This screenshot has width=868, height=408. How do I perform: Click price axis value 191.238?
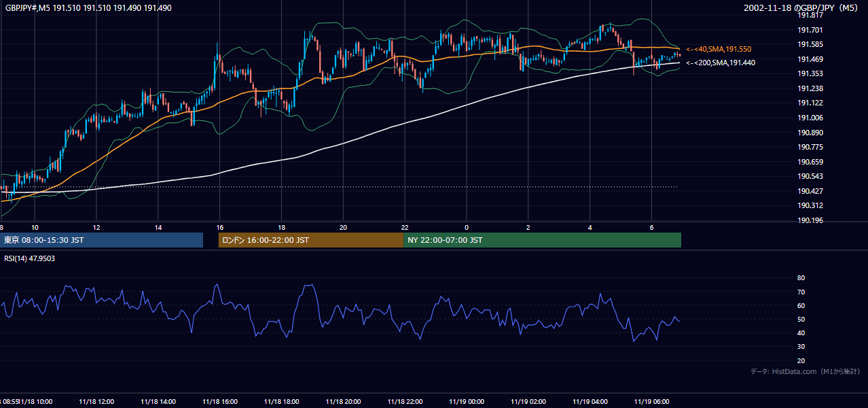tap(810, 88)
